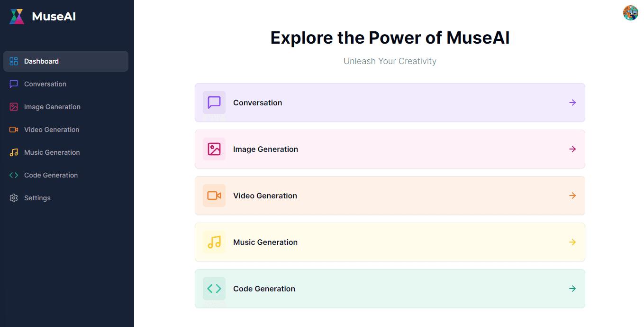The height and width of the screenshot is (327, 644).
Task: Click the MuseAI logo icon
Action: click(17, 17)
